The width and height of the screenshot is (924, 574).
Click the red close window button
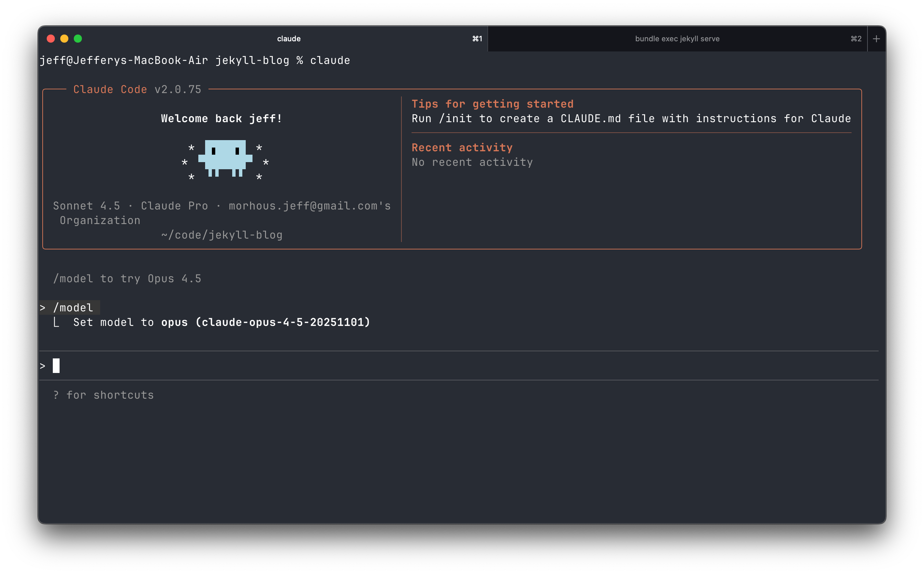[x=51, y=39]
